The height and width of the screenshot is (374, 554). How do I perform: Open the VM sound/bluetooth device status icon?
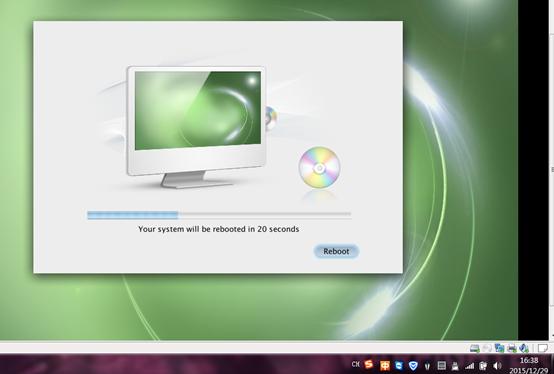(524, 348)
